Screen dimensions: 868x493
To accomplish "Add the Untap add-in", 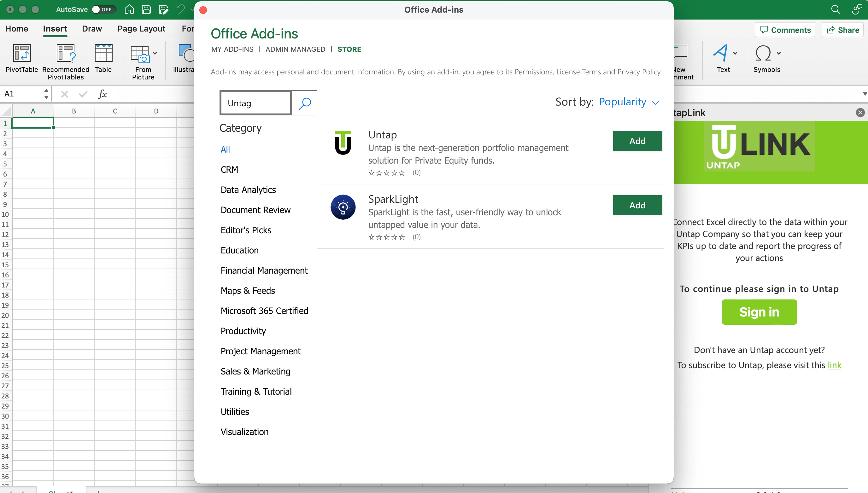I will tap(637, 141).
